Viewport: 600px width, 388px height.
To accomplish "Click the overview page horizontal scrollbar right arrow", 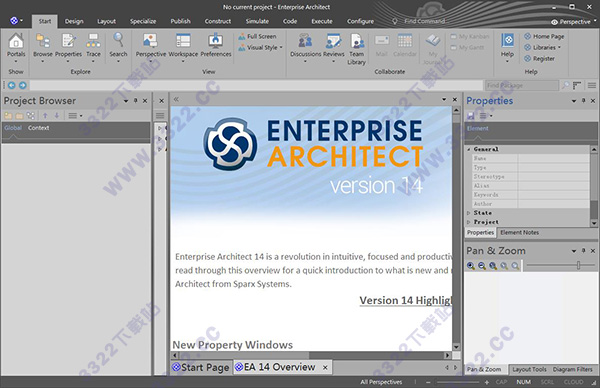I will pos(447,355).
